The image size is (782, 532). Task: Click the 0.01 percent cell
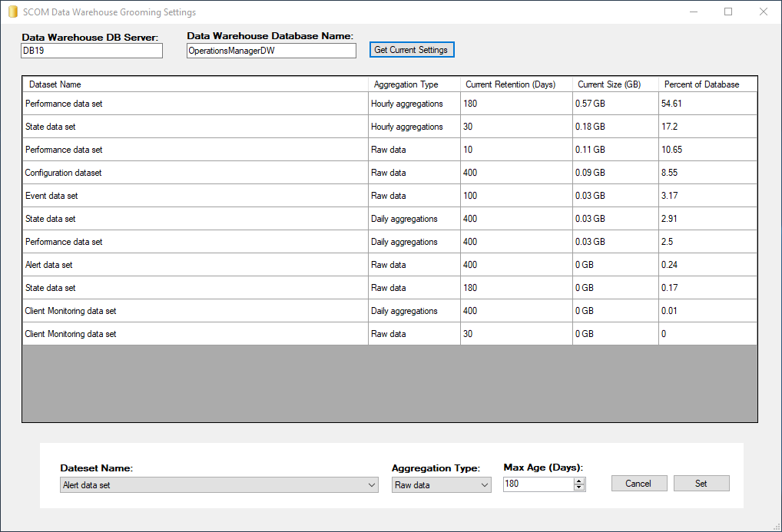tap(707, 311)
